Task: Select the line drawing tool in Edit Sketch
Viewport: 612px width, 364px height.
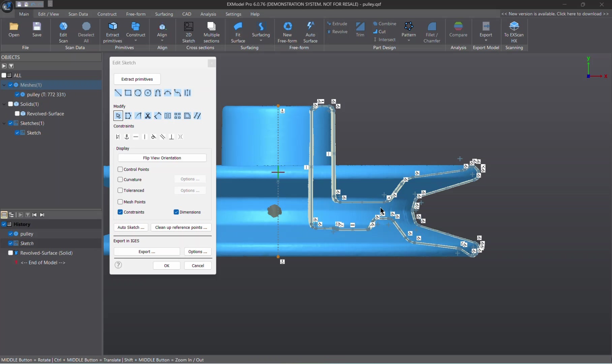Action: coord(118,93)
